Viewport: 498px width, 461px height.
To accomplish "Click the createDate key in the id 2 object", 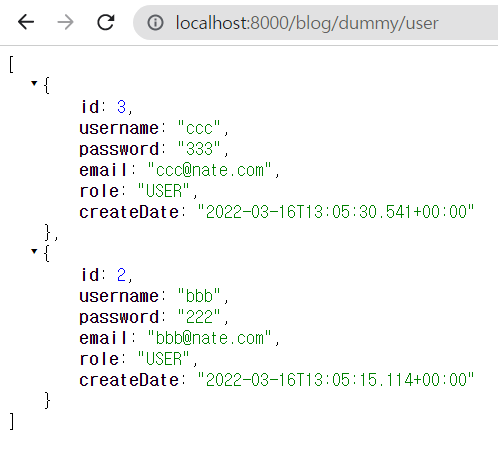I will (x=129, y=380).
